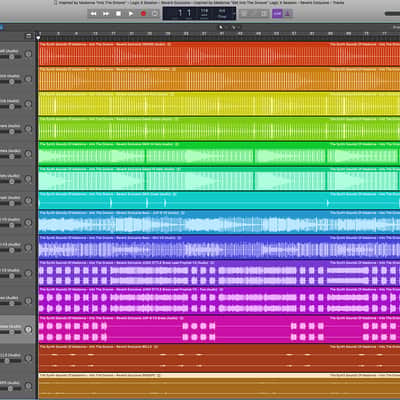Click the LCD playhead position display

(184, 13)
